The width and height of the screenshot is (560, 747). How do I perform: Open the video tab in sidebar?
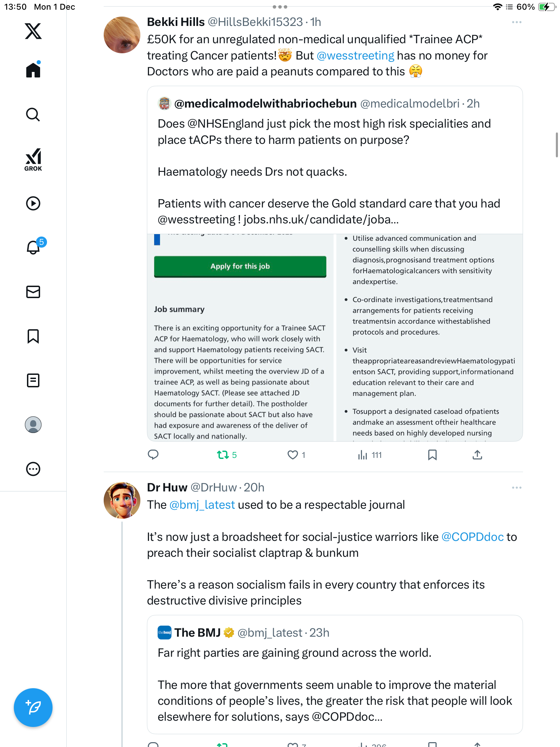point(33,203)
